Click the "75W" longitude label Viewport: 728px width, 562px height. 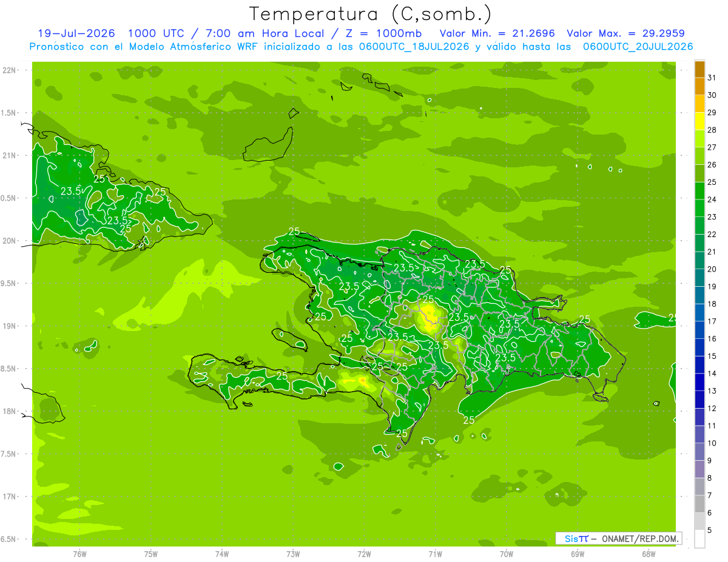click(x=151, y=554)
